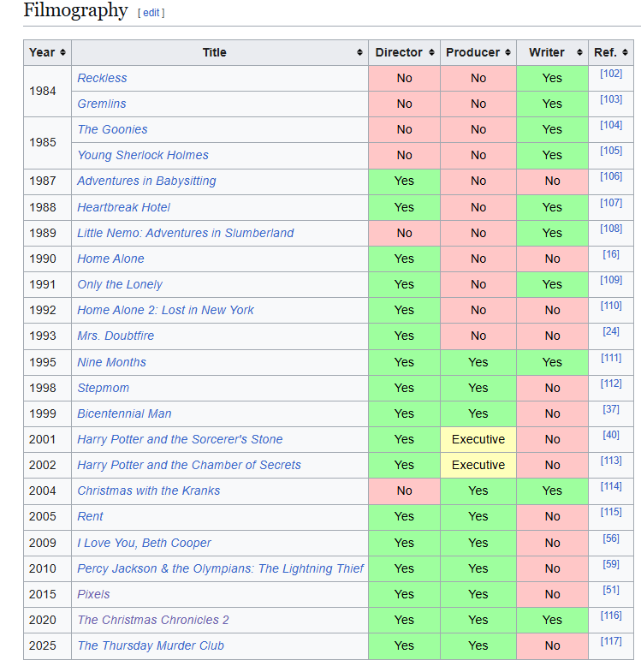This screenshot has height=672, width=641.
Task: Open Only the Lonely link
Action: pos(120,284)
